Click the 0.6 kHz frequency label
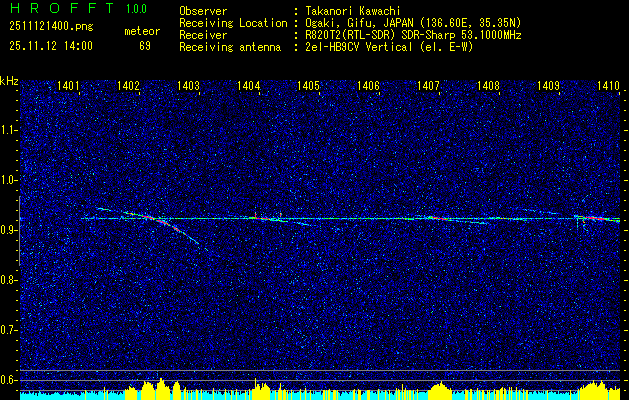The image size is (629, 400). [x=8, y=380]
